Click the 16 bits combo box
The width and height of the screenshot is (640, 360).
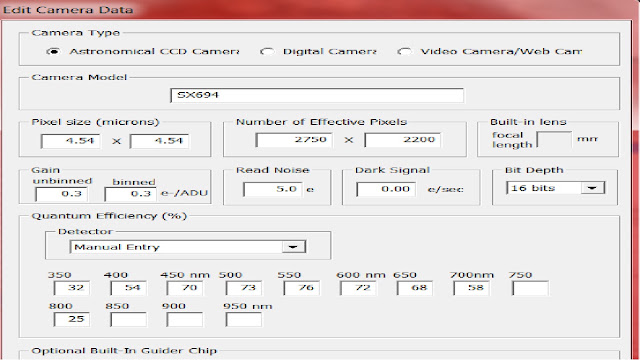pos(556,188)
